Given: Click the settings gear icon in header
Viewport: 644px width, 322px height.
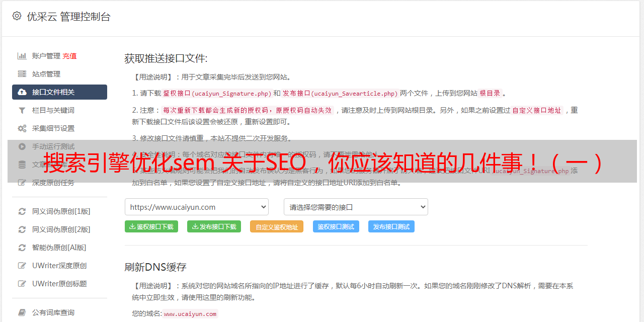Looking at the screenshot, I should [17, 16].
